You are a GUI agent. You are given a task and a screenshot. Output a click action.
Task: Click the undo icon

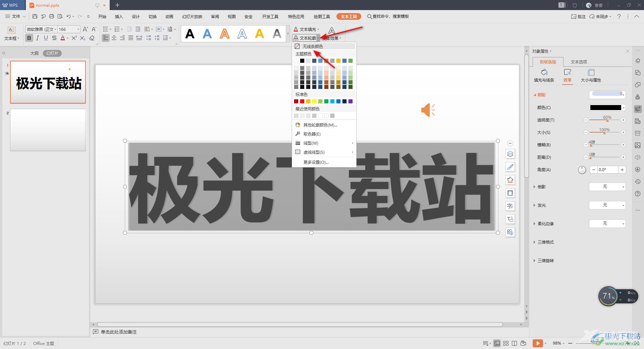[x=68, y=16]
